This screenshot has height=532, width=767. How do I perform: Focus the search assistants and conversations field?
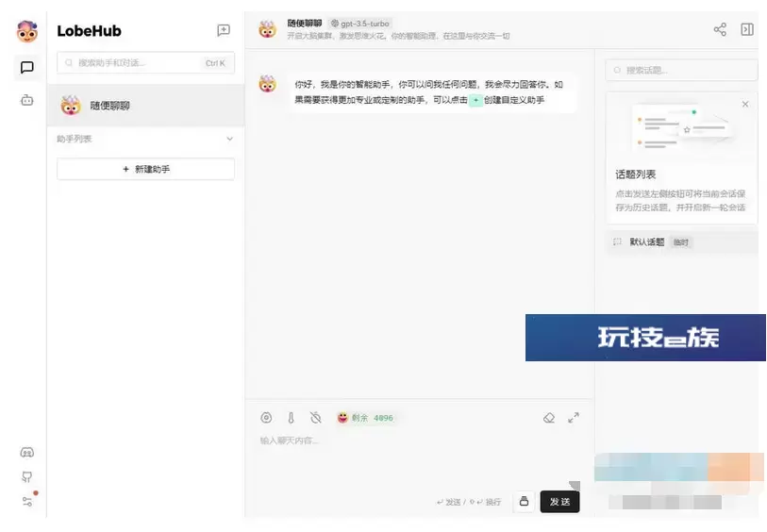146,62
